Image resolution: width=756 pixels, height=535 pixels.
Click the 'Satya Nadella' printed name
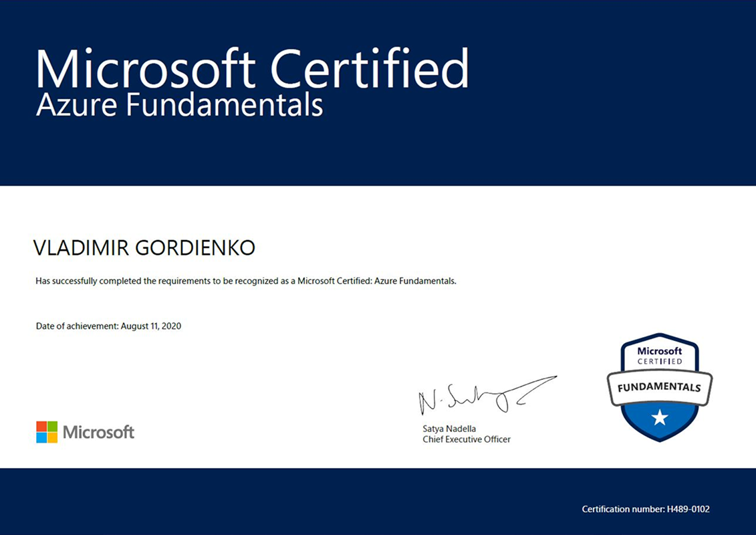449,429
